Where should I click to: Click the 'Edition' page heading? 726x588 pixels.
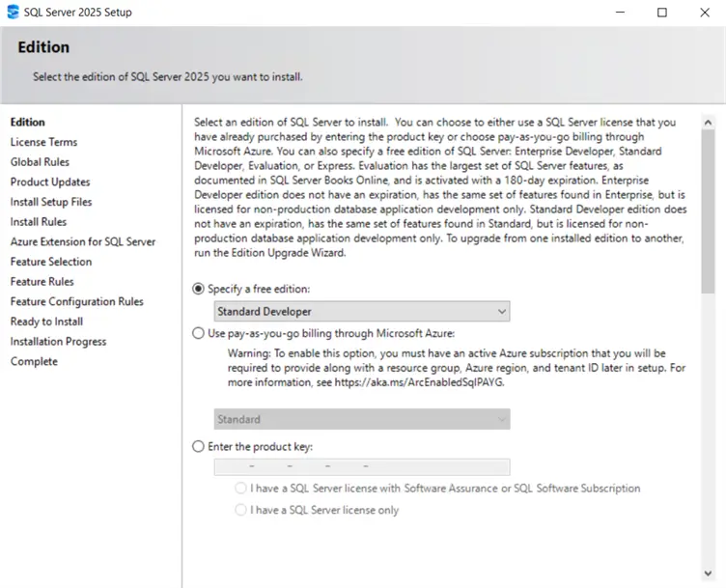click(43, 47)
